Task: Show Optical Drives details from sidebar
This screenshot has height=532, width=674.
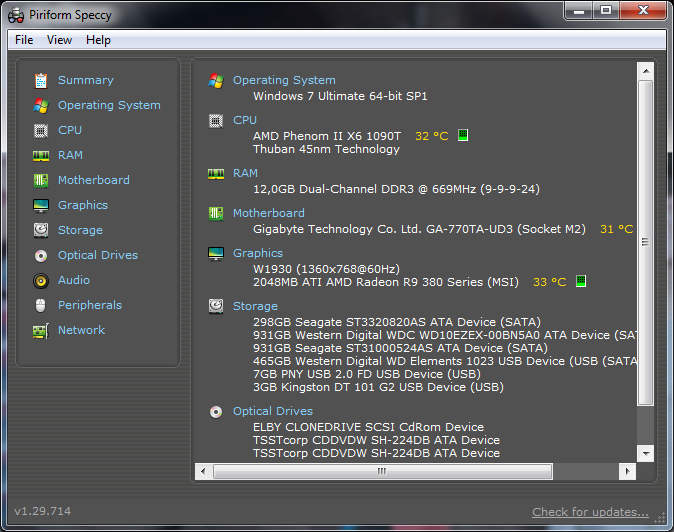Action: pos(98,255)
